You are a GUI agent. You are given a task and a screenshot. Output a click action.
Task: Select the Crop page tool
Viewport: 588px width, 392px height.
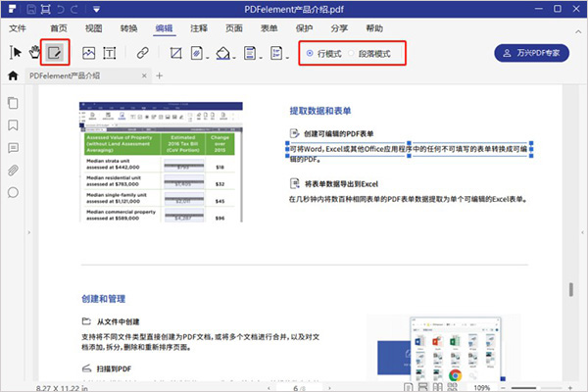[175, 53]
